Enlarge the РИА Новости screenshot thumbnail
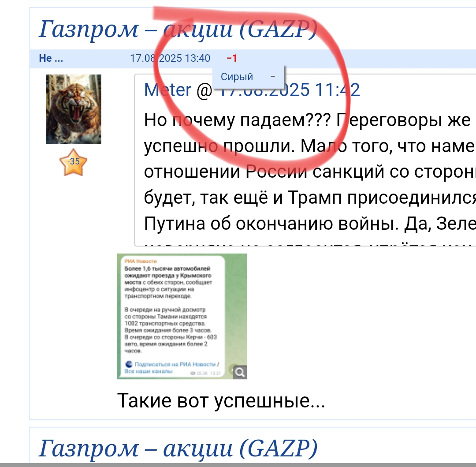The image size is (476, 467). point(182,316)
